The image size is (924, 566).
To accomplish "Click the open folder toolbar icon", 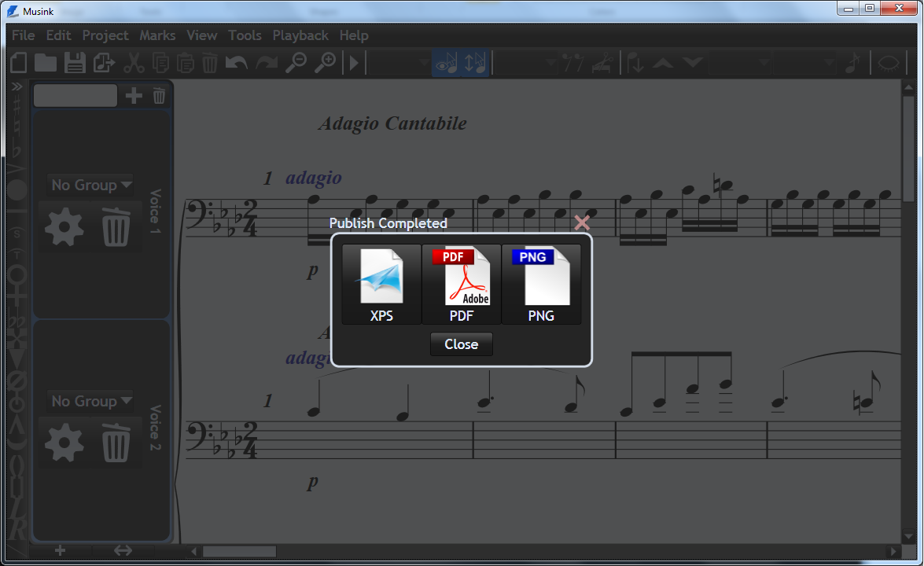I will click(x=46, y=62).
